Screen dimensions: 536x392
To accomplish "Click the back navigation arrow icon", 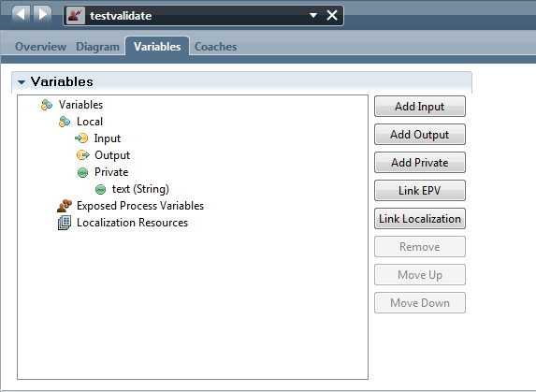I will click(x=22, y=15).
